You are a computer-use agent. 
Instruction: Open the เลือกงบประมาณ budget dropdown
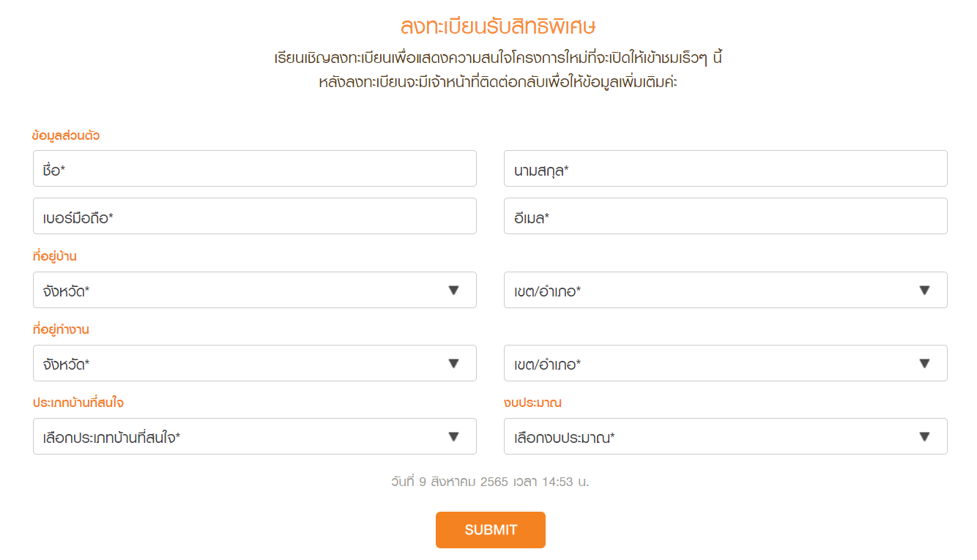(726, 436)
